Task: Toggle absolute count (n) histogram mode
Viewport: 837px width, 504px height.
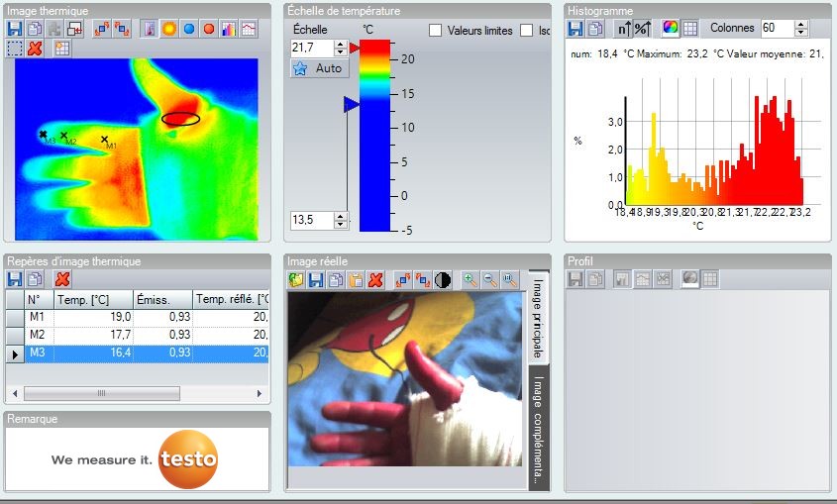Action: [x=623, y=29]
